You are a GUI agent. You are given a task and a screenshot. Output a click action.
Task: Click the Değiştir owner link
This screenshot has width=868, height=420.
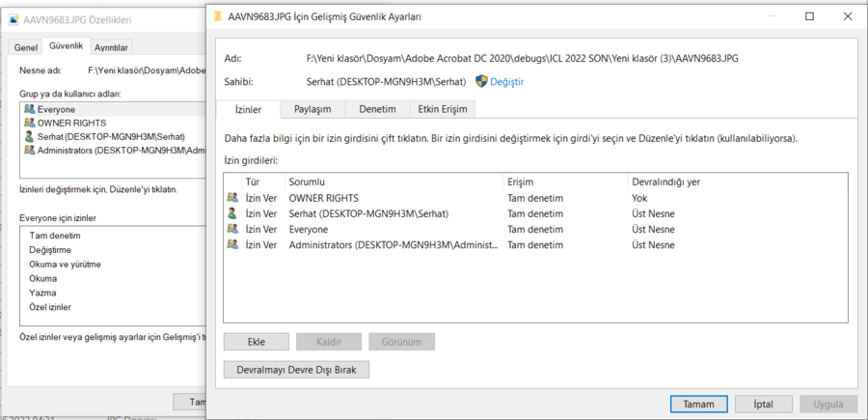pos(507,82)
